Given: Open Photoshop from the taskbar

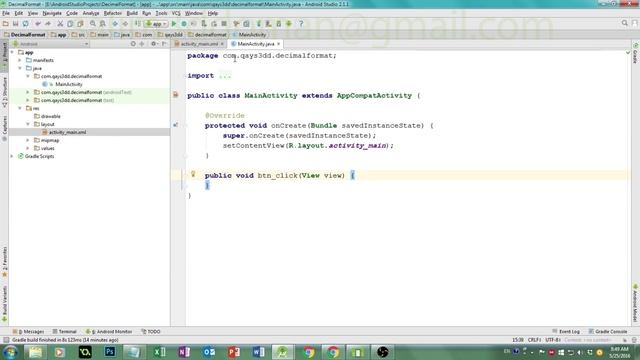Looking at the screenshot, I should click(x=109, y=352).
